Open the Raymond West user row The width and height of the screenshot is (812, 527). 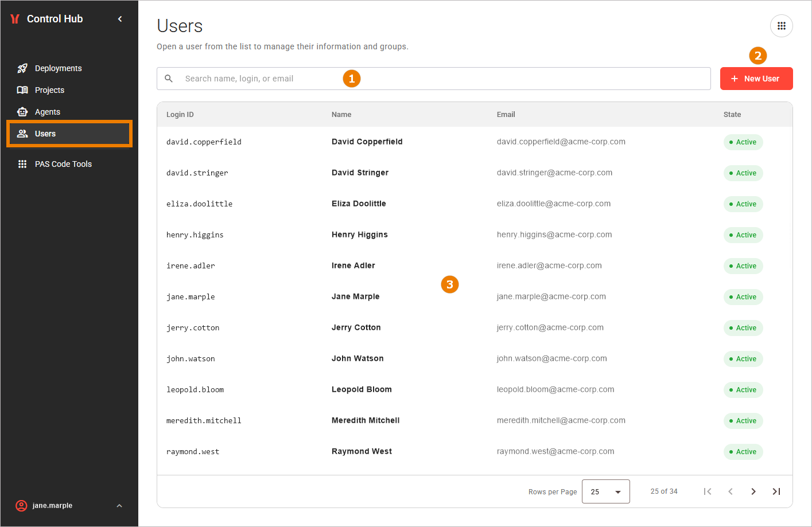click(x=475, y=451)
